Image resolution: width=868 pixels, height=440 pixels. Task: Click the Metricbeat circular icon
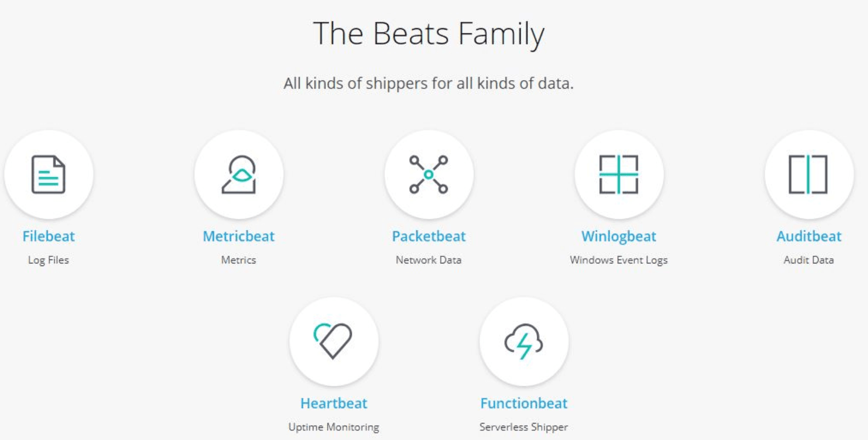point(239,174)
